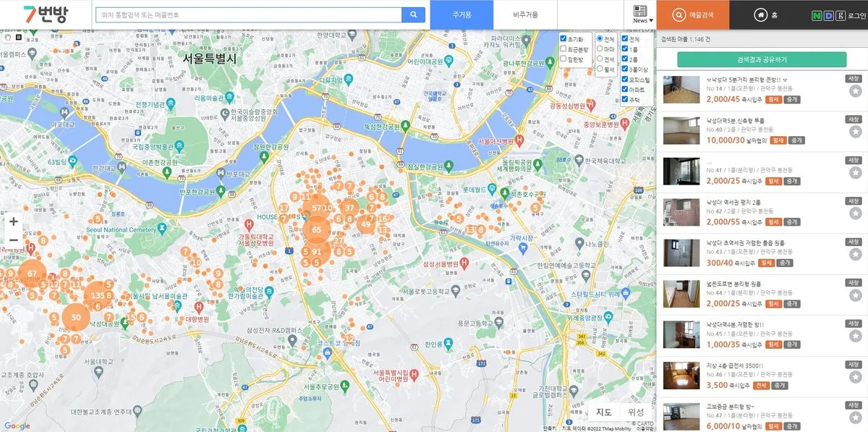
Task: Switch map to 위성 view
Action: click(x=636, y=412)
